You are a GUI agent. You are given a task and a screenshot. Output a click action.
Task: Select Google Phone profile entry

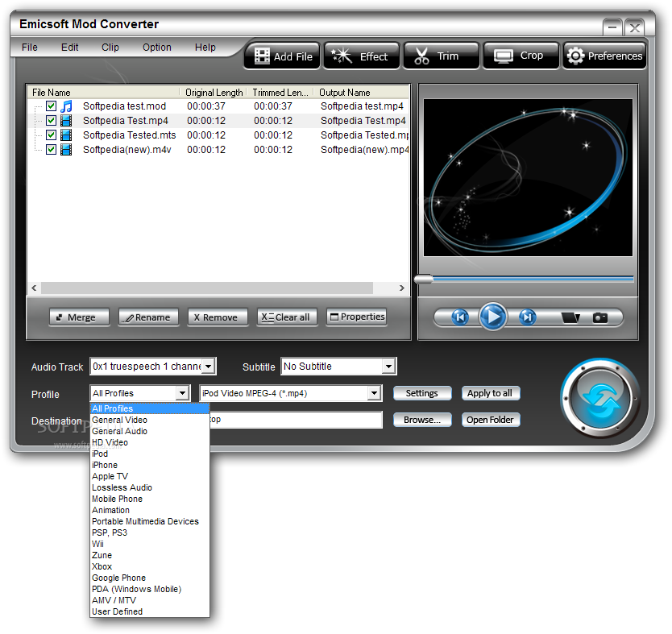pos(150,578)
